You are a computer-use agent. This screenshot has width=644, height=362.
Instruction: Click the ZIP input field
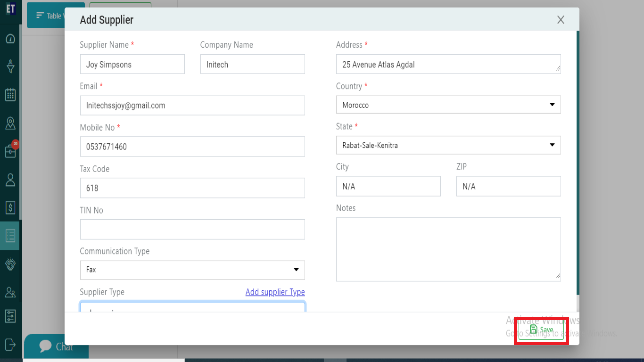coord(509,186)
